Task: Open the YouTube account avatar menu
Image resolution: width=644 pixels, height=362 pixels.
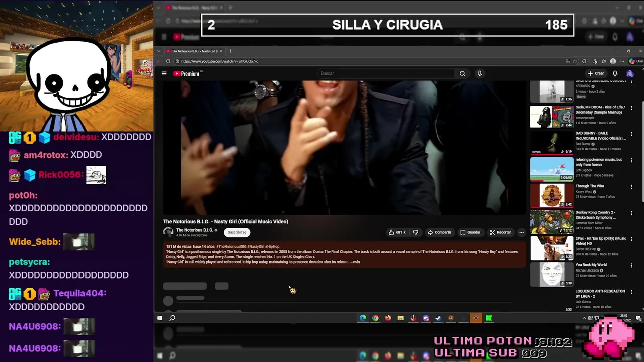Action: coord(630,73)
